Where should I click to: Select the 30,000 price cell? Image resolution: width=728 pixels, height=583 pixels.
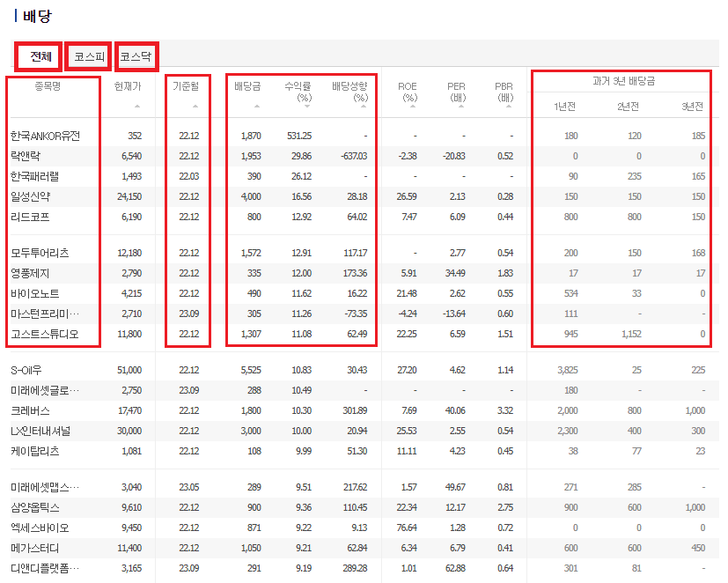click(129, 432)
